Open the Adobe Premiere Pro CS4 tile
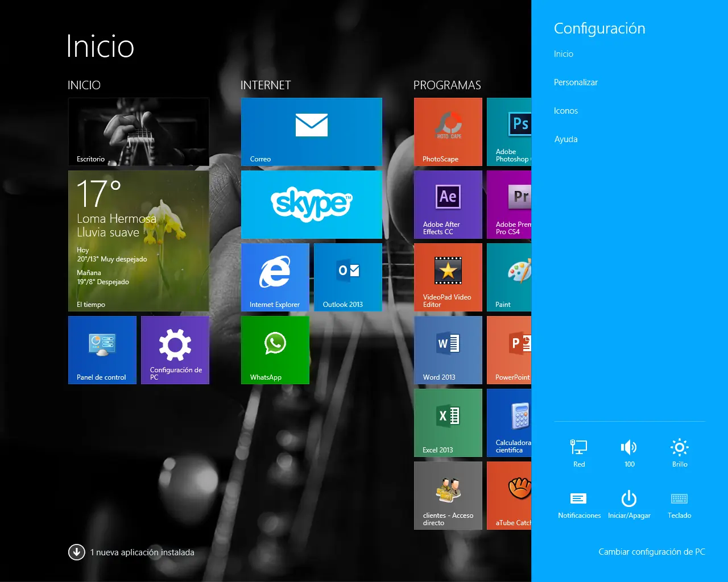This screenshot has height=582, width=728. point(509,205)
